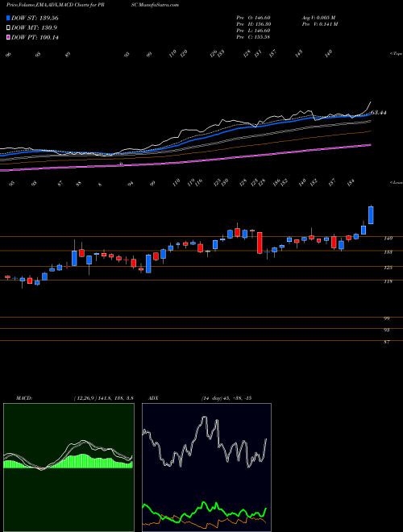Click the 118 price level label
Viewport: 403px width, 532px height.
coord(388,281)
